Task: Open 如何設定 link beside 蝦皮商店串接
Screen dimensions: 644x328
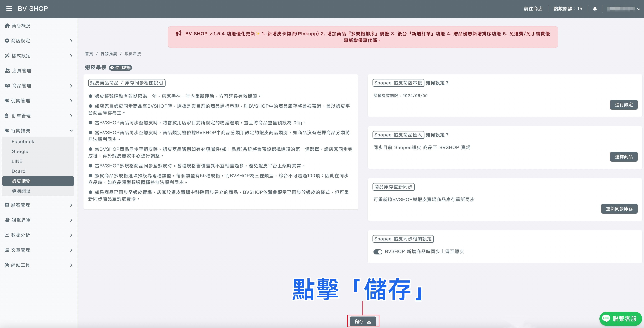Action: click(x=438, y=83)
